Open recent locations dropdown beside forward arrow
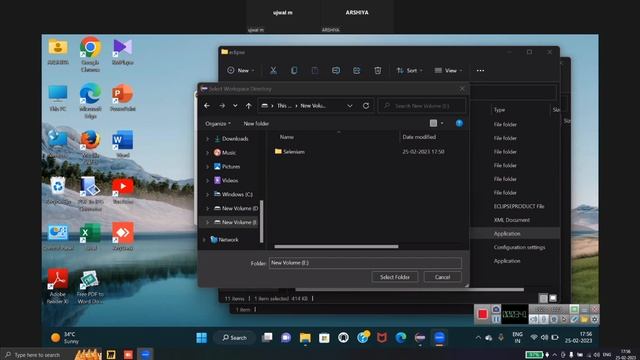 click(x=235, y=106)
